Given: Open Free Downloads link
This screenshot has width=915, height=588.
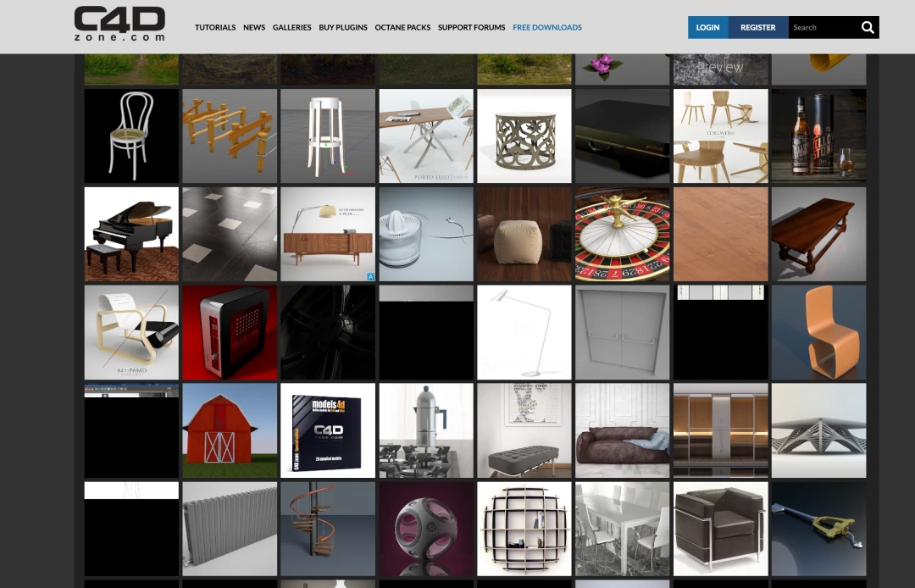Looking at the screenshot, I should coord(547,27).
